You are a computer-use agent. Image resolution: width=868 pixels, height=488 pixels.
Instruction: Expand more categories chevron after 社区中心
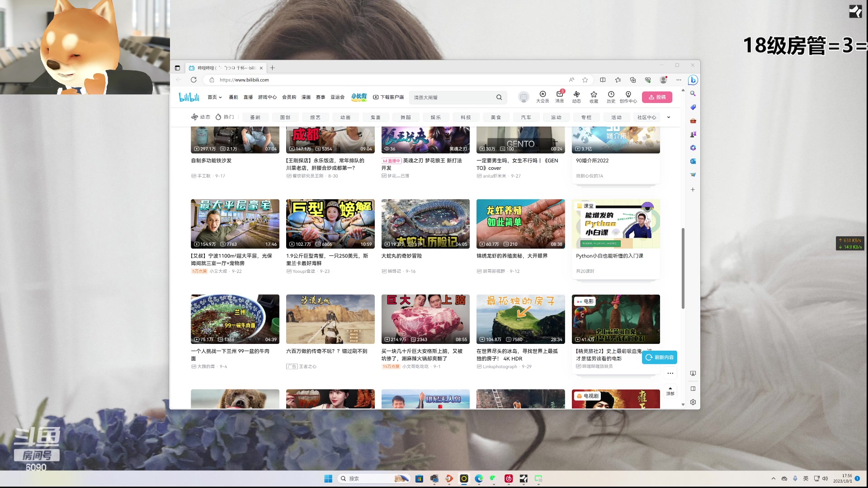[x=669, y=117]
